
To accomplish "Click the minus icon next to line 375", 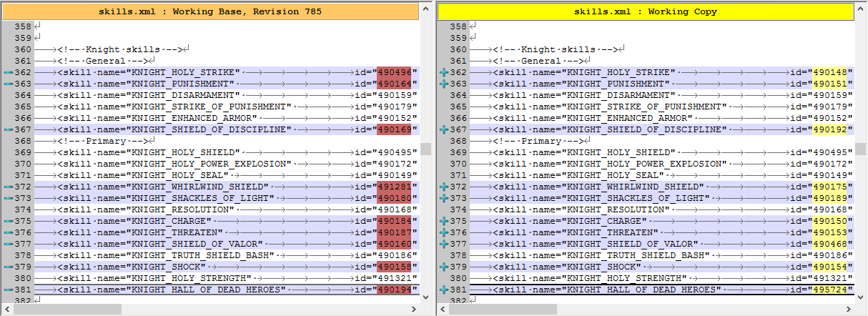I will (9, 221).
